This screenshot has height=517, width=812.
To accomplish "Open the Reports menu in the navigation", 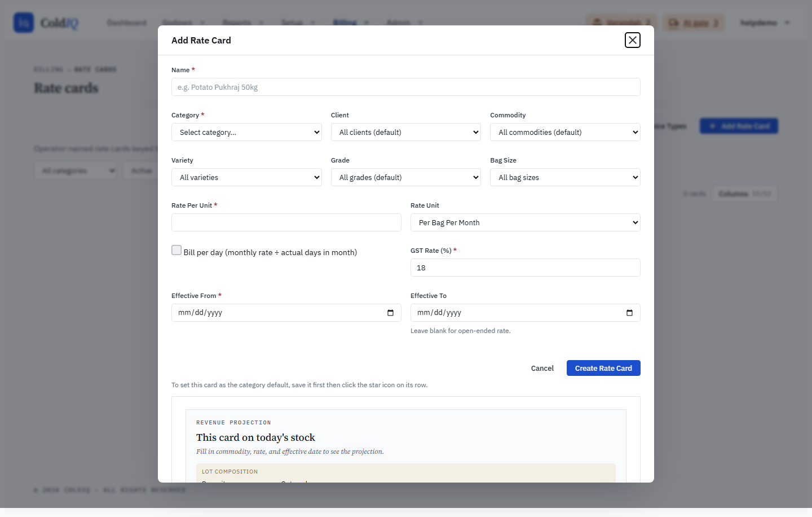I will coord(243,23).
